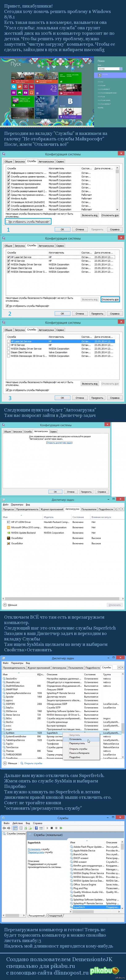This screenshot has width=126, height=980.
Task: Switch to the Процессы tab in Task Manager
Action: click(8, 509)
